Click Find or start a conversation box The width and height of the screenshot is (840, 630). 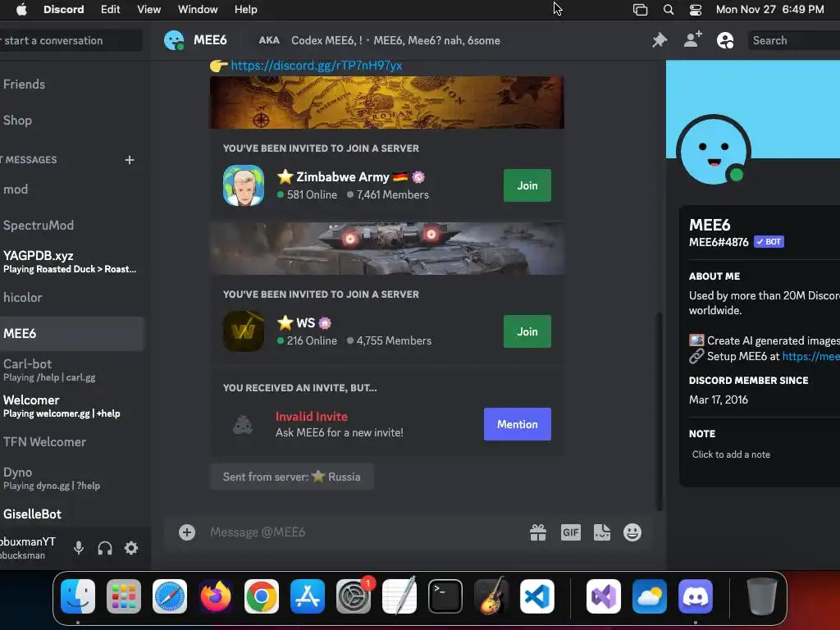coord(71,41)
